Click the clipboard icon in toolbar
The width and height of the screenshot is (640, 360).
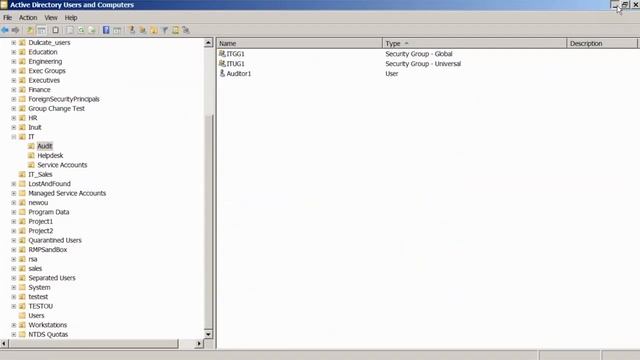click(56, 30)
